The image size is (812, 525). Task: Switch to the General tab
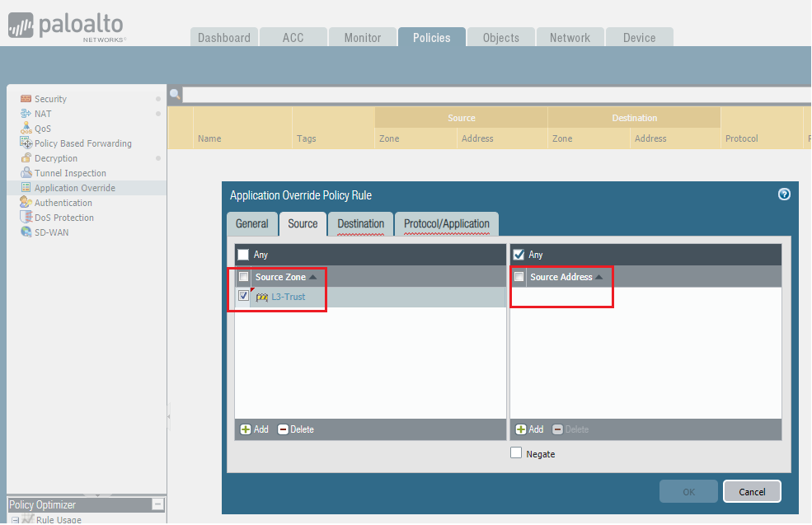tap(251, 223)
